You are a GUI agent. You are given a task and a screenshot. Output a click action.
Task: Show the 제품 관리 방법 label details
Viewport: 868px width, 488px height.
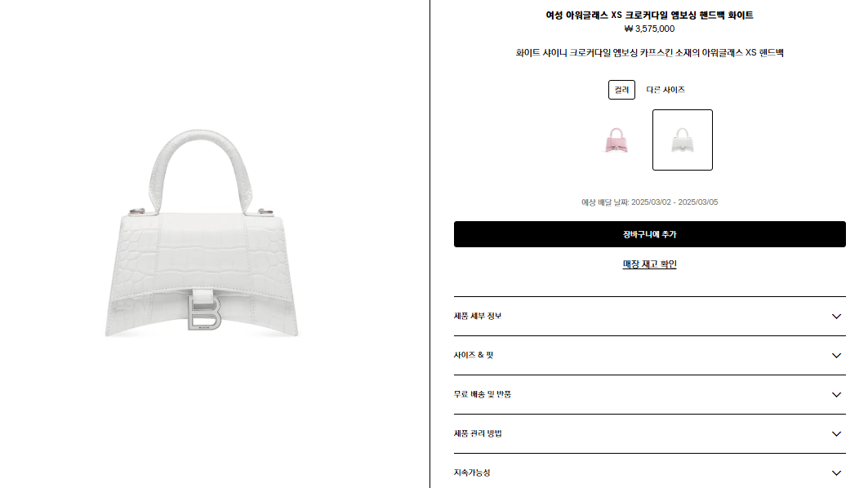[x=478, y=434]
